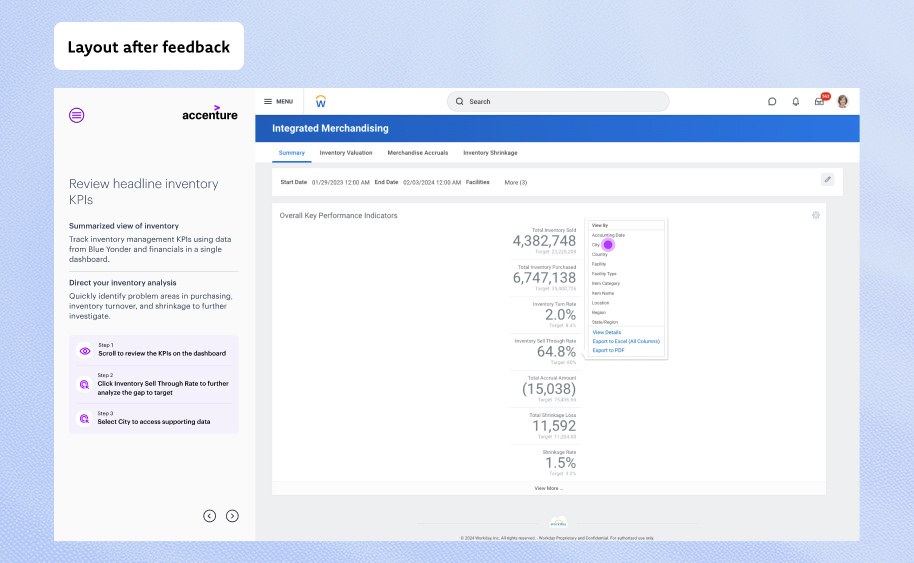914x563 pixels.
Task: Select Facility in View By menu
Action: pos(599,264)
